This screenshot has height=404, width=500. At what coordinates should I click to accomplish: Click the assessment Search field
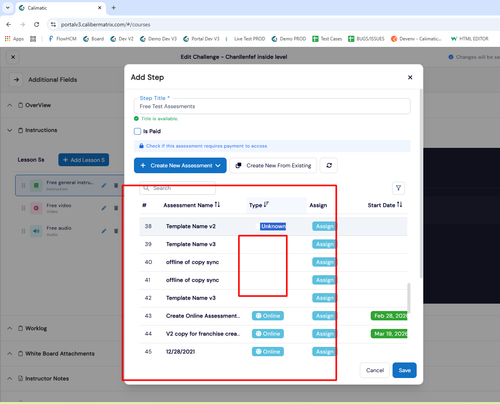pos(177,188)
